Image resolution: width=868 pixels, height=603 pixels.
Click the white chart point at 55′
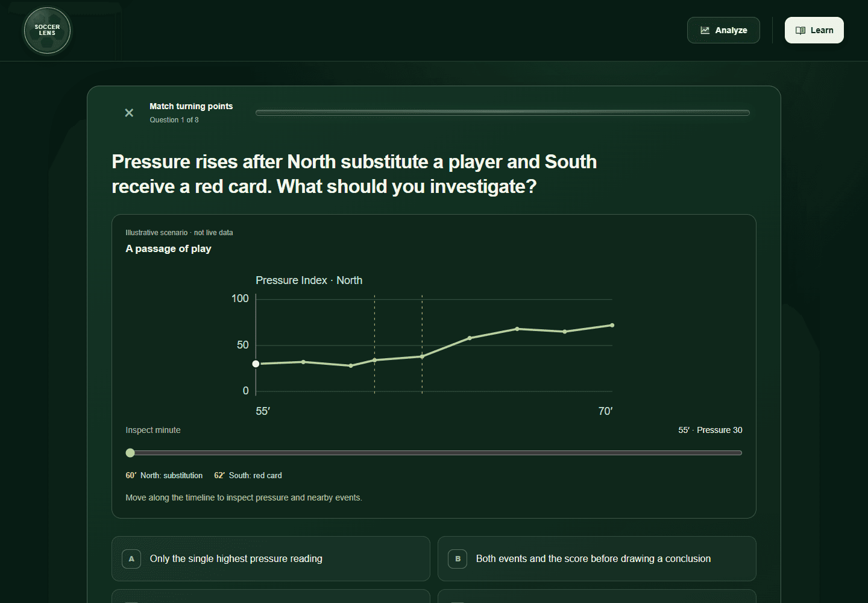point(256,364)
